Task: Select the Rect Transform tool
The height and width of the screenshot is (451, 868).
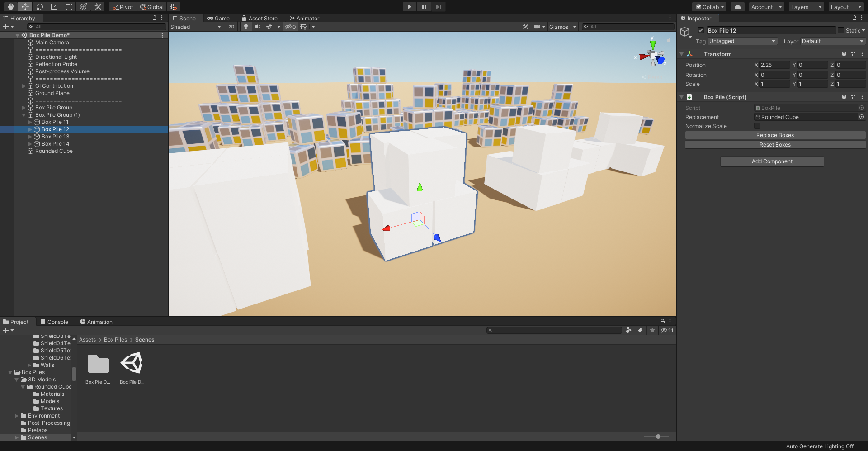Action: tap(68, 7)
